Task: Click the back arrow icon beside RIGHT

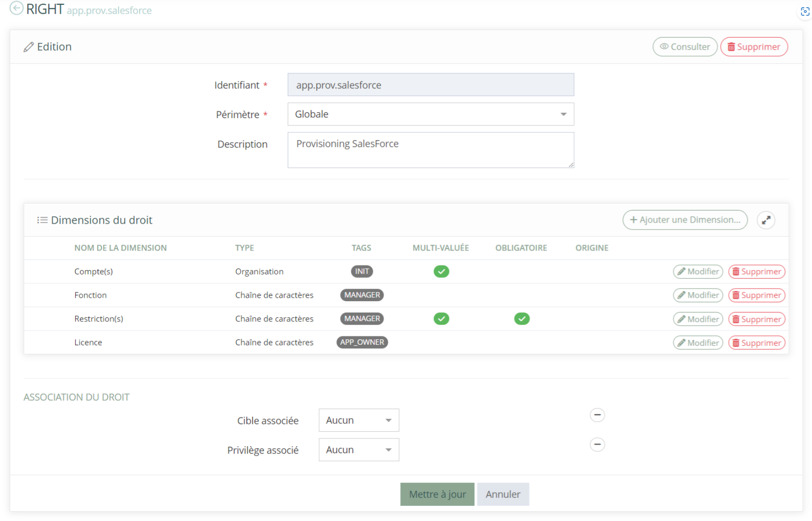Action: pos(16,8)
